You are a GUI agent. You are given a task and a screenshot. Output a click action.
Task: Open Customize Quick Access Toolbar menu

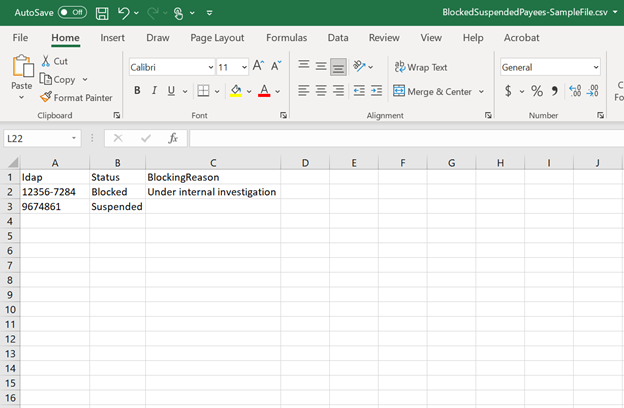209,13
